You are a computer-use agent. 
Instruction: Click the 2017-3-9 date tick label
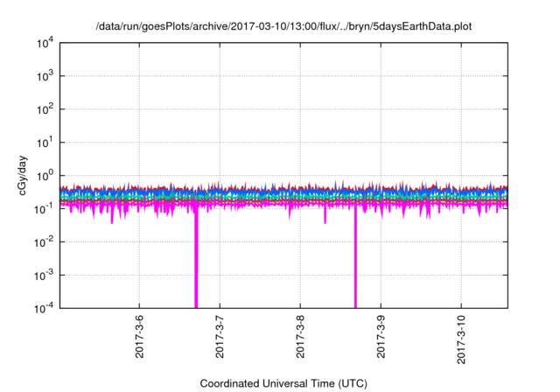pos(381,337)
